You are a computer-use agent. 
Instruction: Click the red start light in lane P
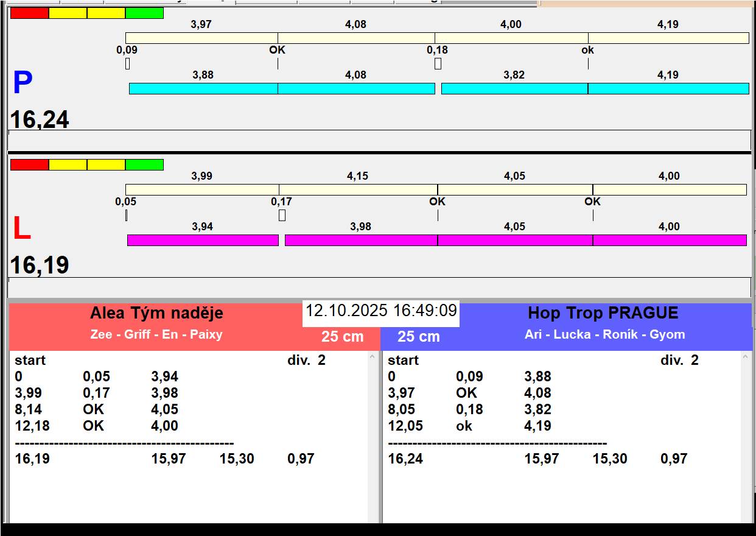click(29, 13)
